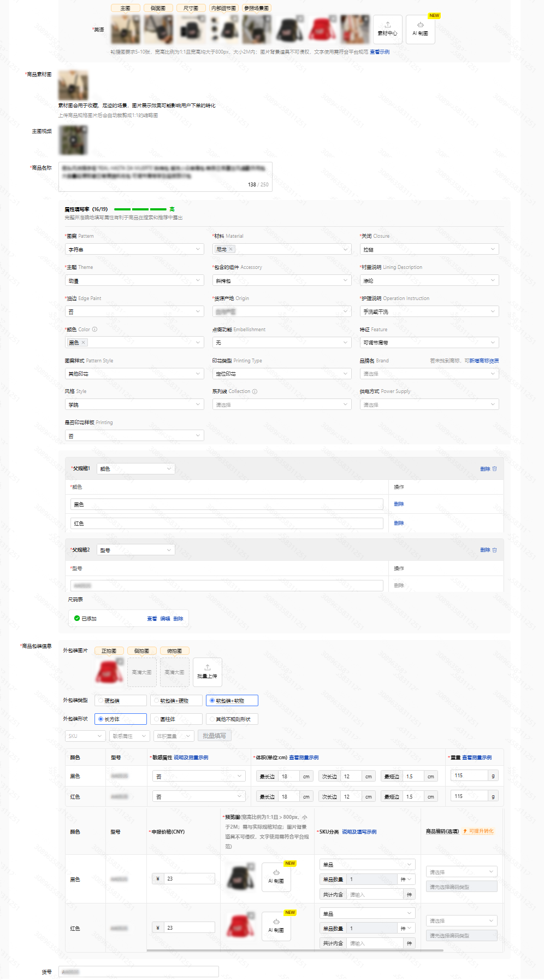The width and height of the screenshot is (544, 980).
Task: Select the 尺寸图 image tab
Action: (x=191, y=8)
